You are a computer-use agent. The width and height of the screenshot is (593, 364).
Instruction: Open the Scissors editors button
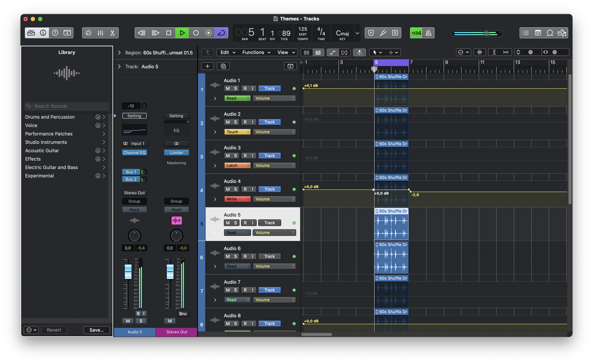[112, 33]
